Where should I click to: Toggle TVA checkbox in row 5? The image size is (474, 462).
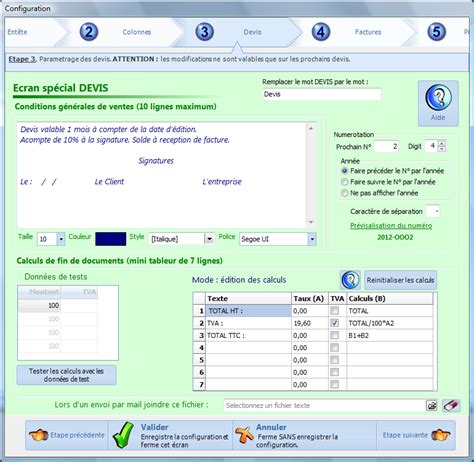(x=335, y=360)
